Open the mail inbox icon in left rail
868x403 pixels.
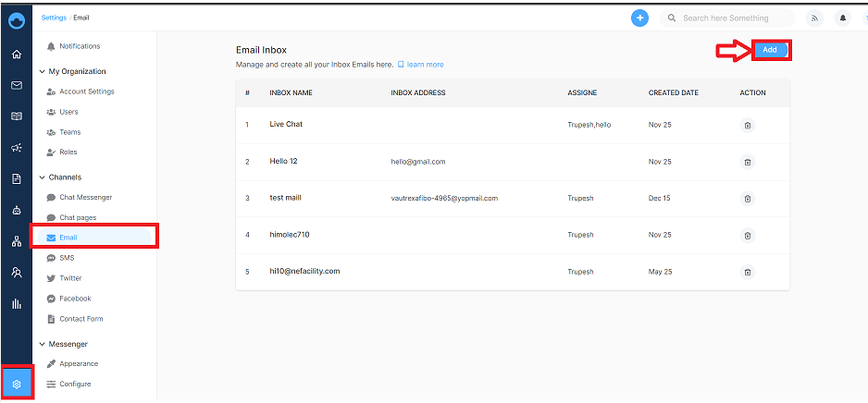tap(17, 85)
